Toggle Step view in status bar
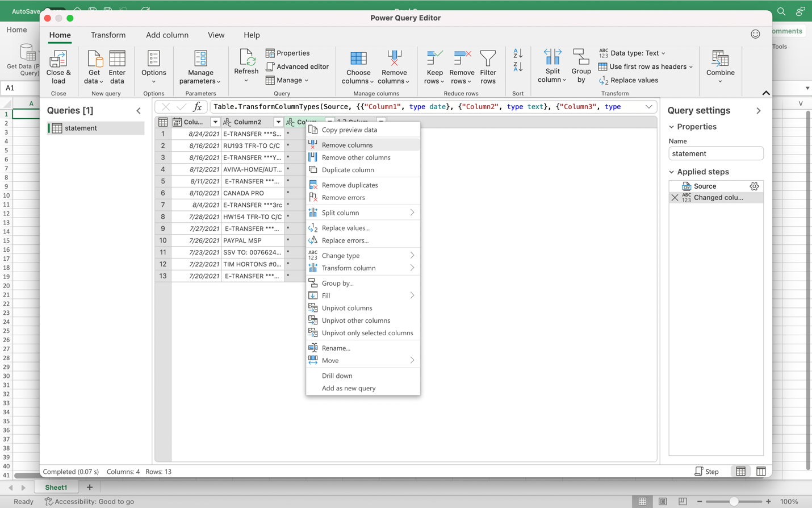The height and width of the screenshot is (508, 812). (707, 472)
